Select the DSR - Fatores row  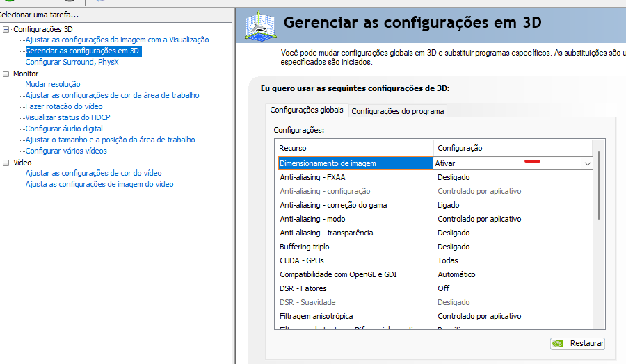pyautogui.click(x=435, y=288)
